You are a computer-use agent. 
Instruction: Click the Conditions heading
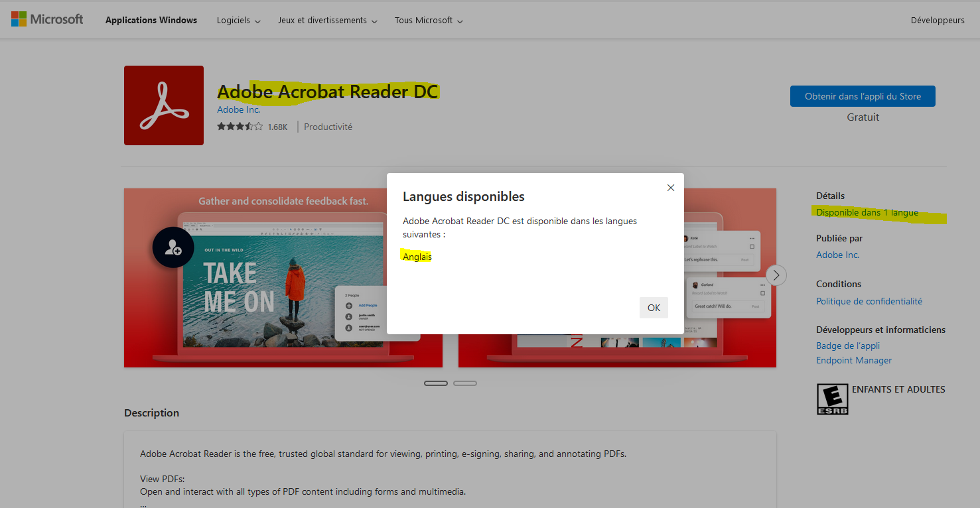click(839, 285)
